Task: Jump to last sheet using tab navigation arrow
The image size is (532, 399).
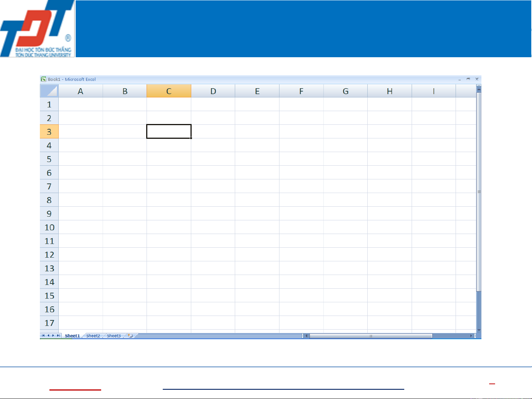Action: click(x=58, y=336)
